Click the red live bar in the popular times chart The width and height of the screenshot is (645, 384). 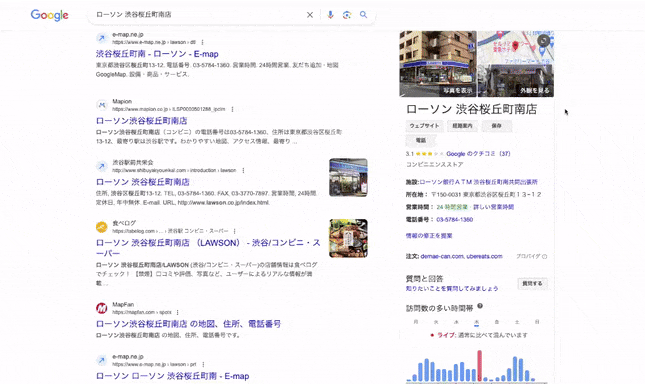[479, 365]
